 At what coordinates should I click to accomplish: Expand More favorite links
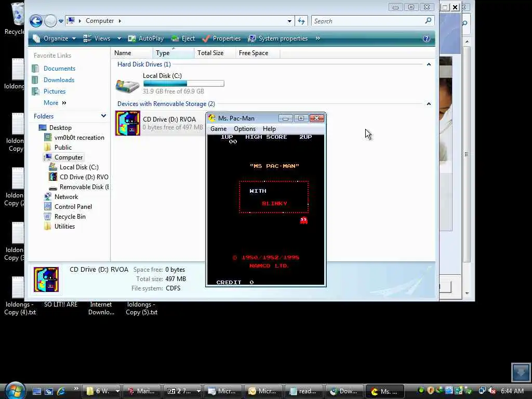[x=55, y=103]
